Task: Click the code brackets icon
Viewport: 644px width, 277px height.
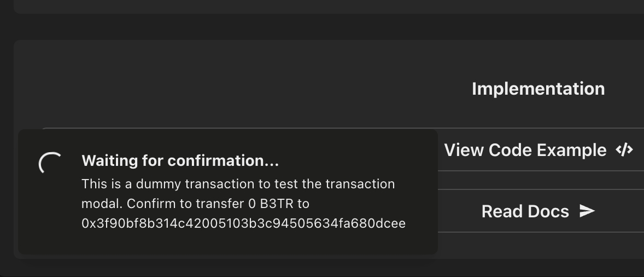Action: [624, 149]
